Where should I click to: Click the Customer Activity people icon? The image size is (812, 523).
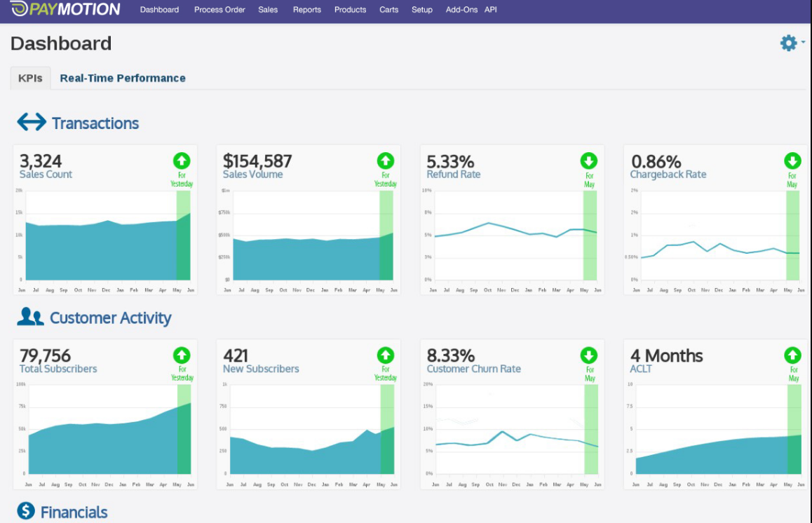(x=29, y=317)
